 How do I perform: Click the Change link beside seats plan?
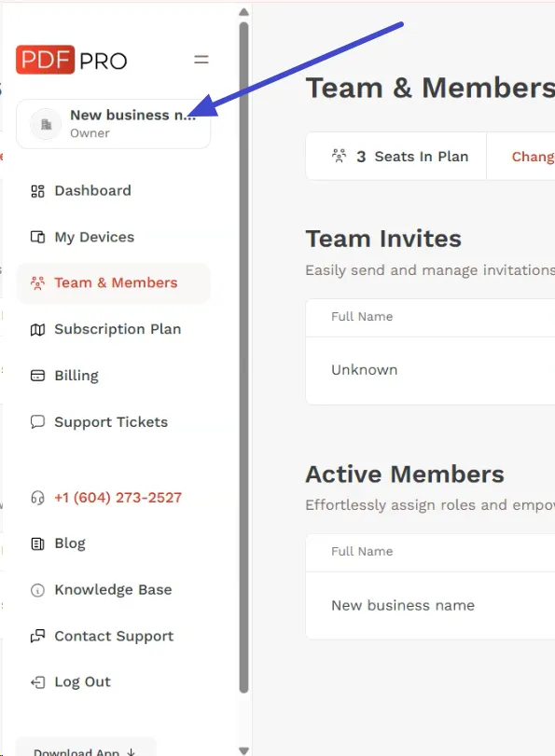[534, 157]
